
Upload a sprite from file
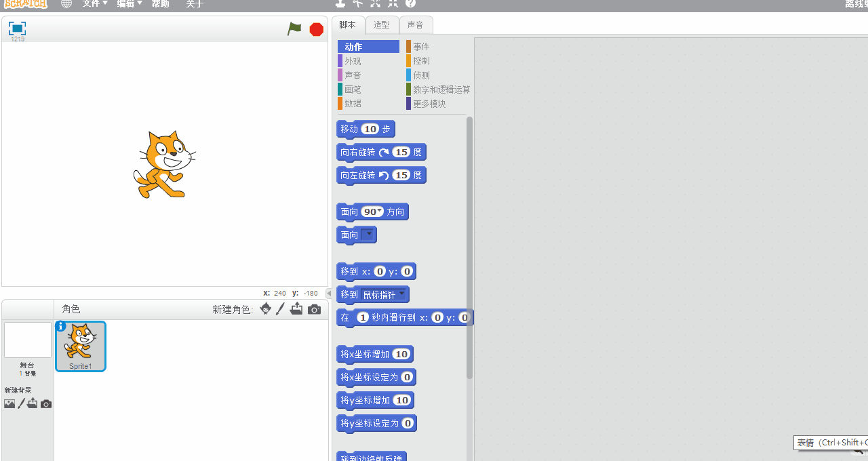[296, 309]
